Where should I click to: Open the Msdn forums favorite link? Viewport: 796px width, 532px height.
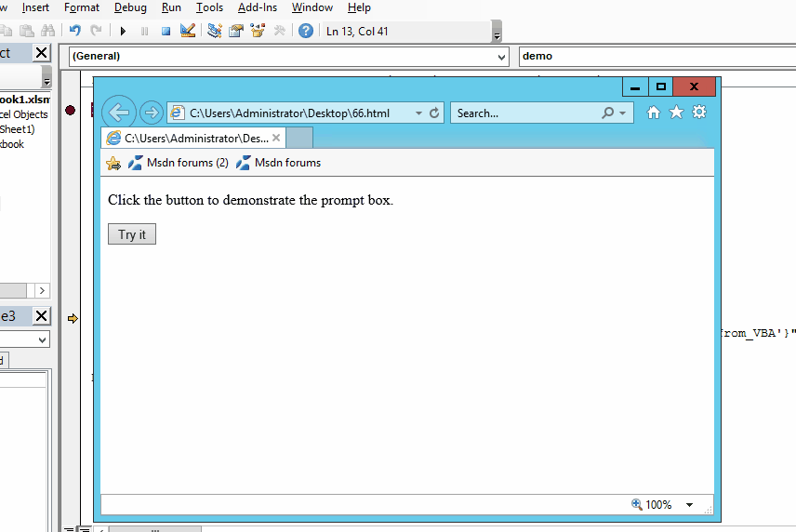pos(279,163)
